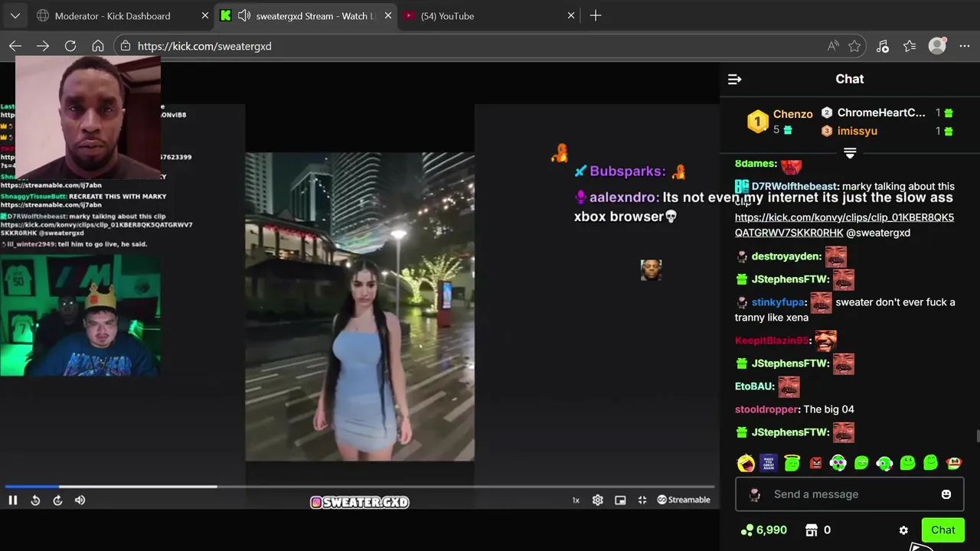Click the Streamable logo link
Image resolution: width=980 pixels, height=551 pixels.
point(684,500)
